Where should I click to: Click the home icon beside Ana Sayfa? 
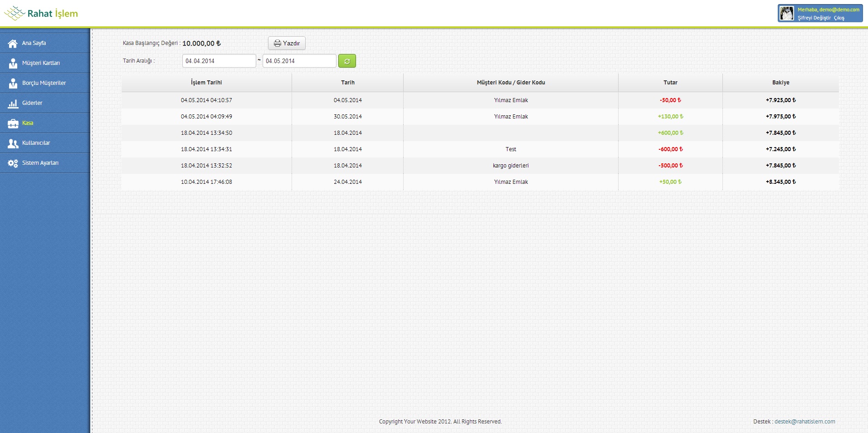13,43
